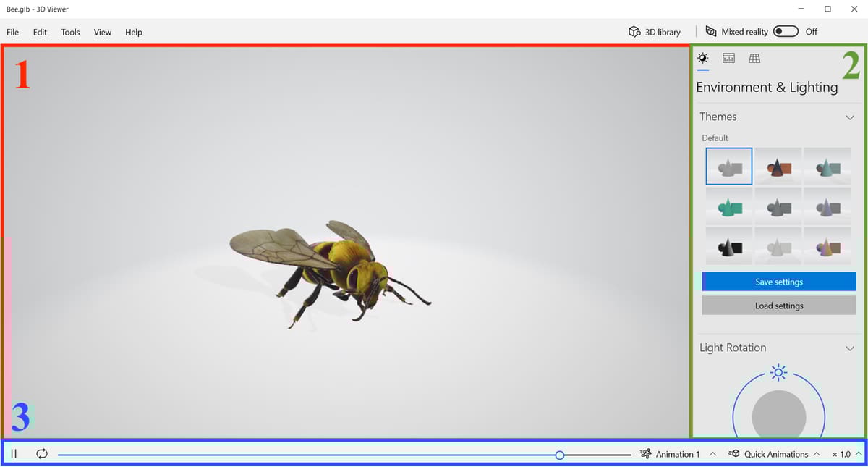Screen dimensions: 868x467
Task: Click the Quick Animations icon
Action: click(x=733, y=454)
